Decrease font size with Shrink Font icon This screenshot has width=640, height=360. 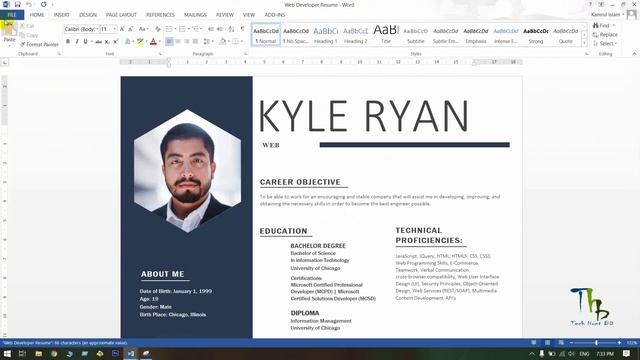131,29
